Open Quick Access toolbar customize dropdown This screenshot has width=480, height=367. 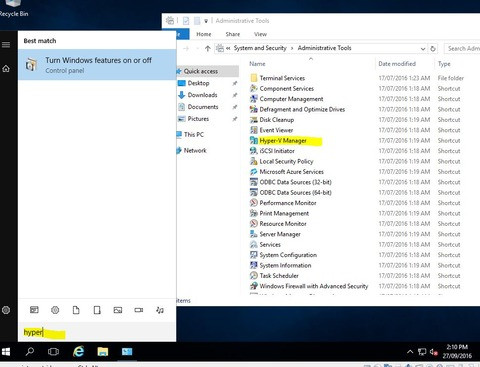tap(206, 21)
